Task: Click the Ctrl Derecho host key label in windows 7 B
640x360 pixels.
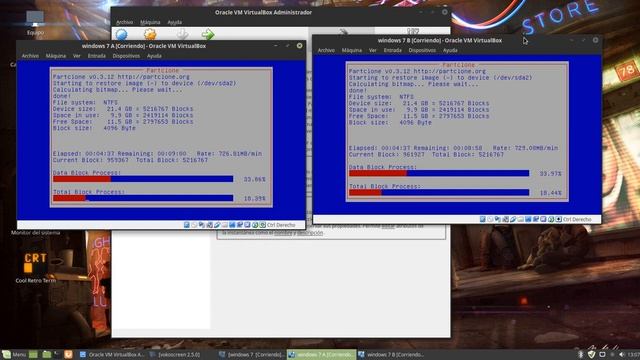Action: pyautogui.click(x=577, y=219)
